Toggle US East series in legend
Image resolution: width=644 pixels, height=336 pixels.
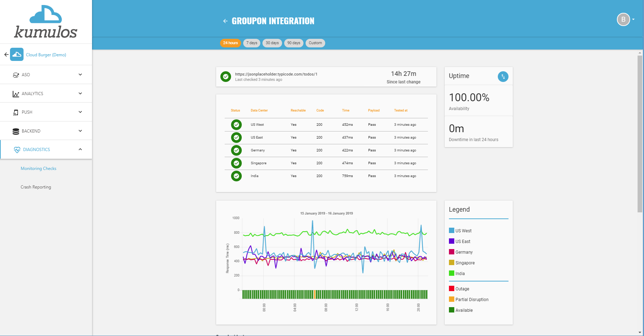point(460,242)
